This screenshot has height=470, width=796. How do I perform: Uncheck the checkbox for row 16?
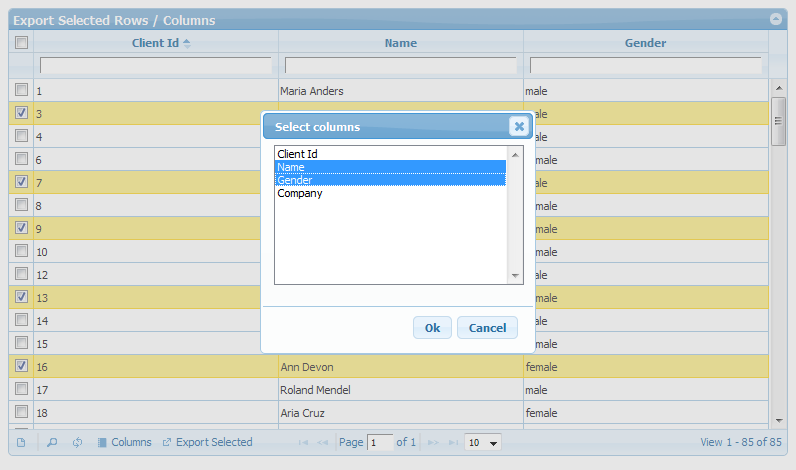(21, 366)
